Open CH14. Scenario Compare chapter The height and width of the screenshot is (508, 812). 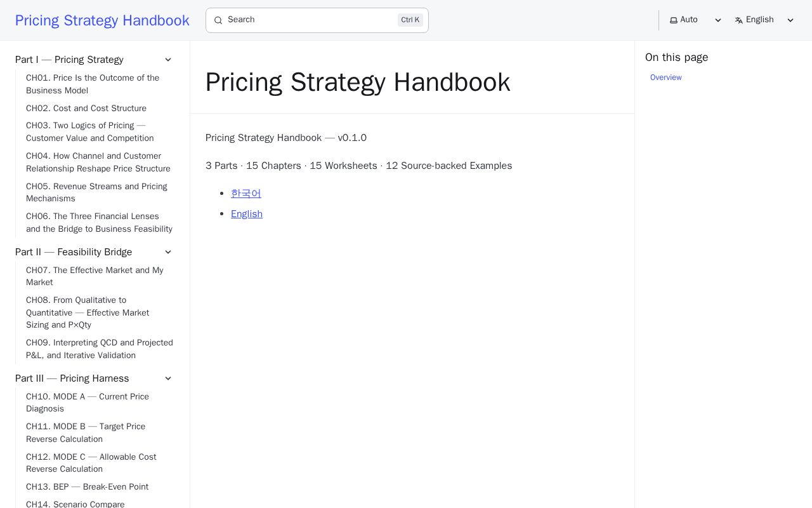tap(100, 504)
